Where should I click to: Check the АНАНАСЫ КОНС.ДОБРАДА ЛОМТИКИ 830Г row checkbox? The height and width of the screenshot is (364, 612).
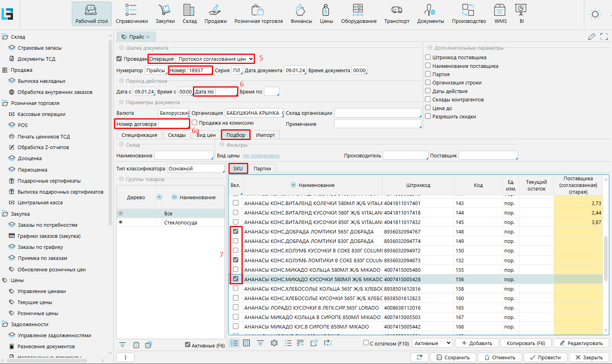point(236,241)
